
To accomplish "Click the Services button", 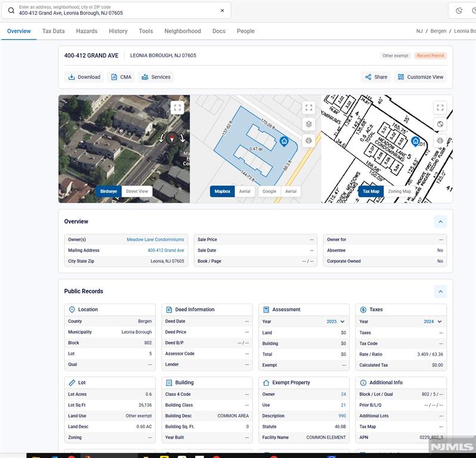I will [x=155, y=77].
